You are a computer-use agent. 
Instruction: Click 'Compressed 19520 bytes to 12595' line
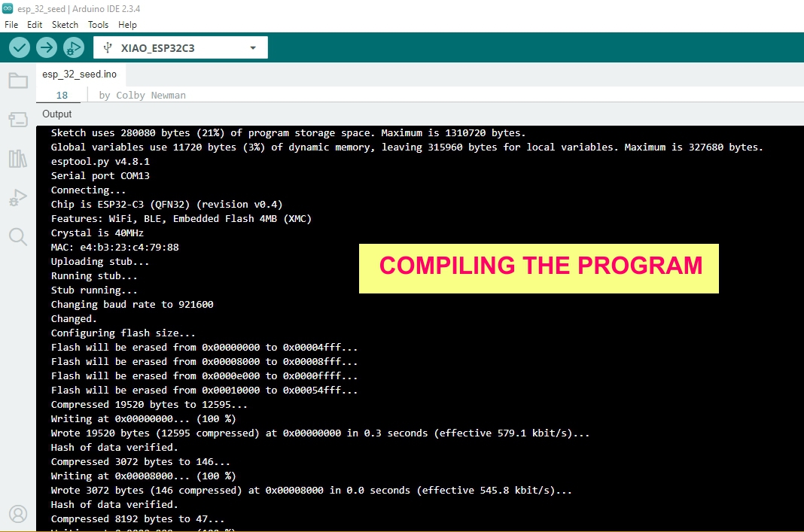point(149,404)
